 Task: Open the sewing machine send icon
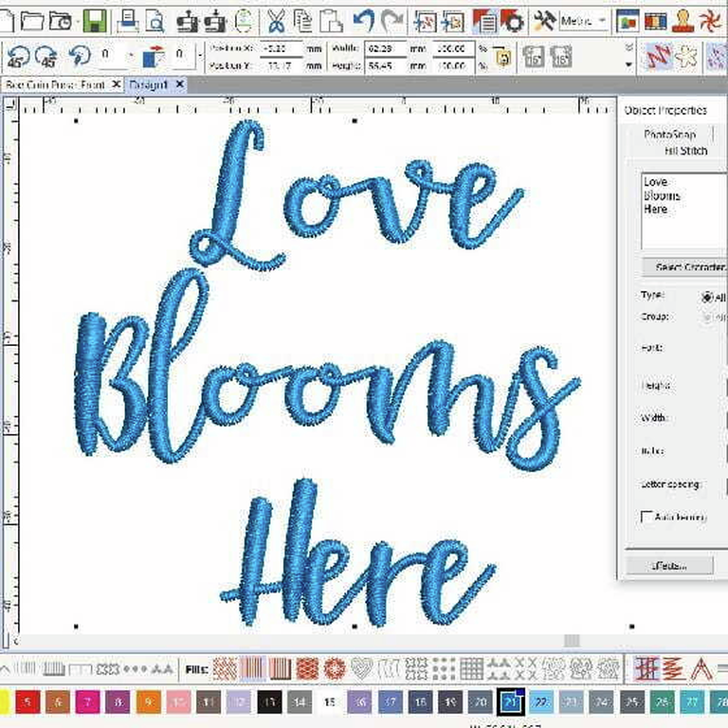pos(188,20)
